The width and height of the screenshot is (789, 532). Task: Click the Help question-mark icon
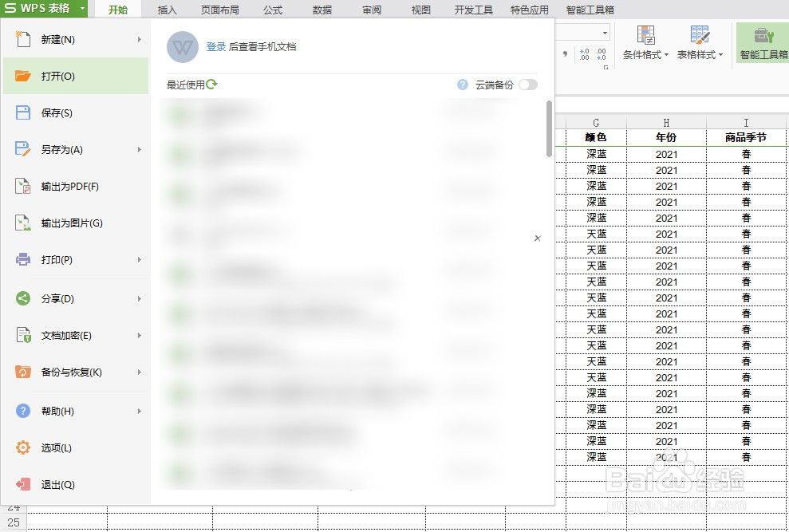[x=23, y=411]
